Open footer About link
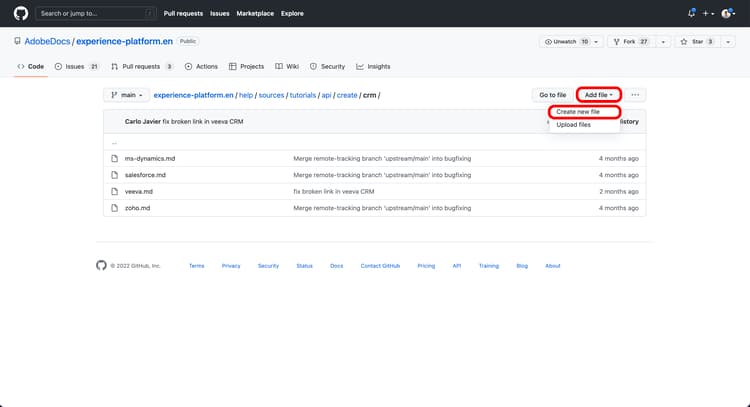This screenshot has height=407, width=750. click(552, 266)
